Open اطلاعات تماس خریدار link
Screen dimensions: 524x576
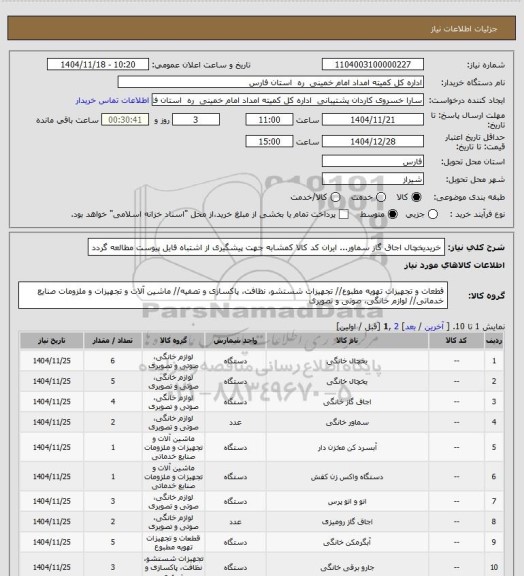(x=112, y=101)
